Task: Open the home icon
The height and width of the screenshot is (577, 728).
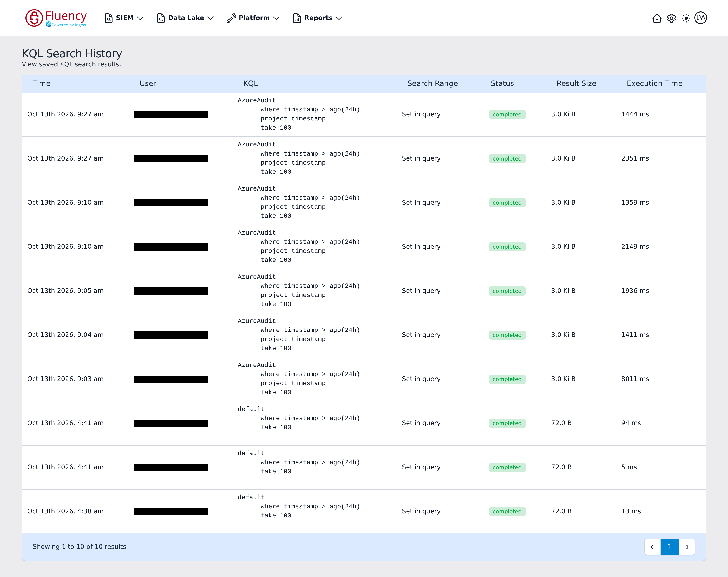Action: click(x=657, y=18)
